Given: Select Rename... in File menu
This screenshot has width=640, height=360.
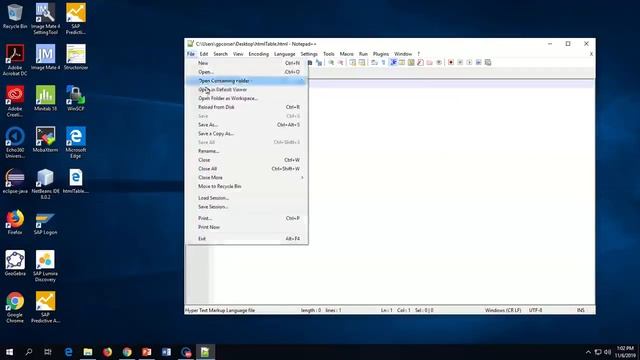Looking at the screenshot, I should (x=247, y=151).
